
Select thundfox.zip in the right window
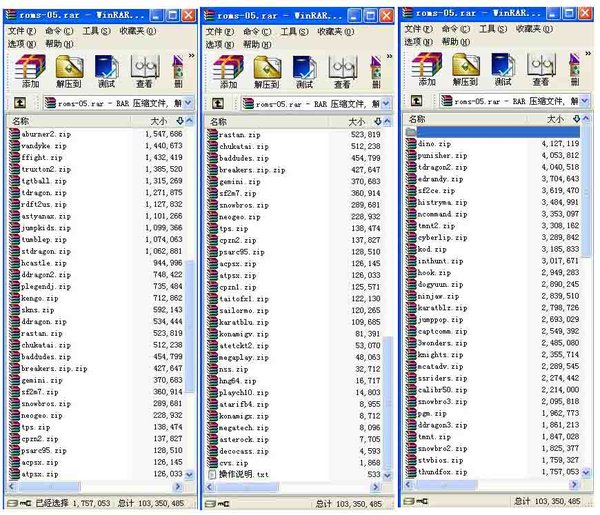click(442, 472)
